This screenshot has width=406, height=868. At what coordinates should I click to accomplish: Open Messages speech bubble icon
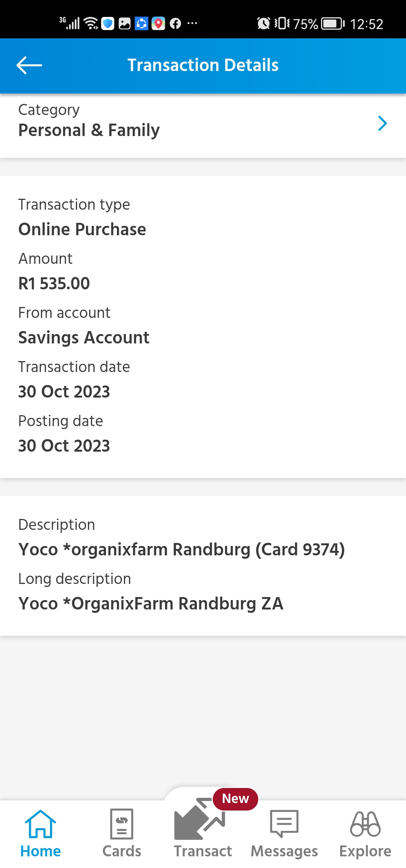coord(284,824)
